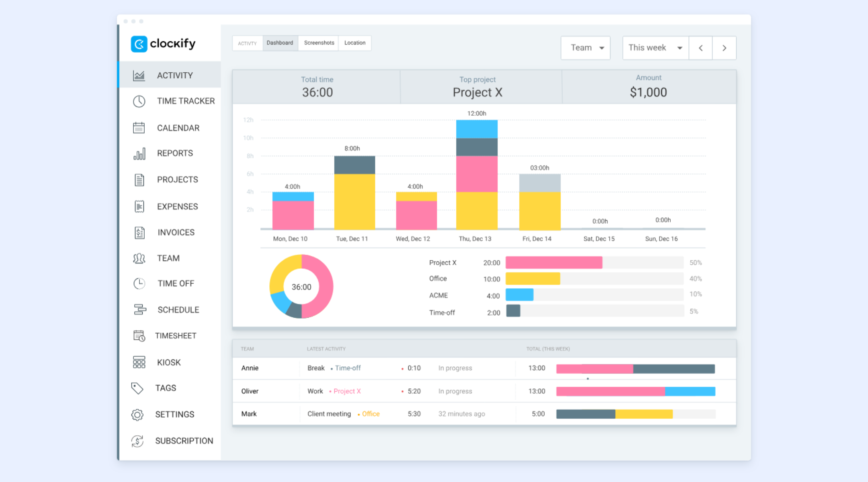Image resolution: width=868 pixels, height=482 pixels.
Task: Select team member Mark
Action: (249, 414)
